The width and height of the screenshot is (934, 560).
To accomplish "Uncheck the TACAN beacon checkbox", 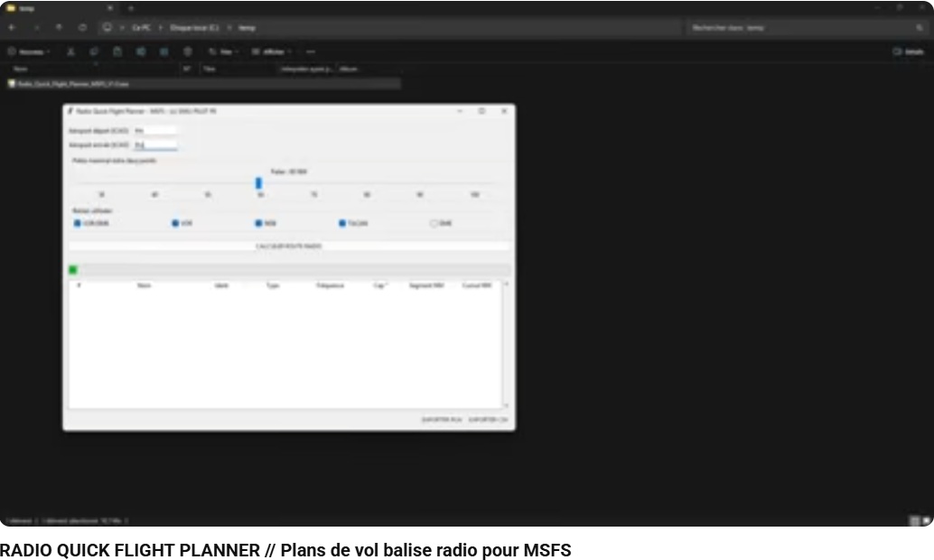I will (x=342, y=223).
